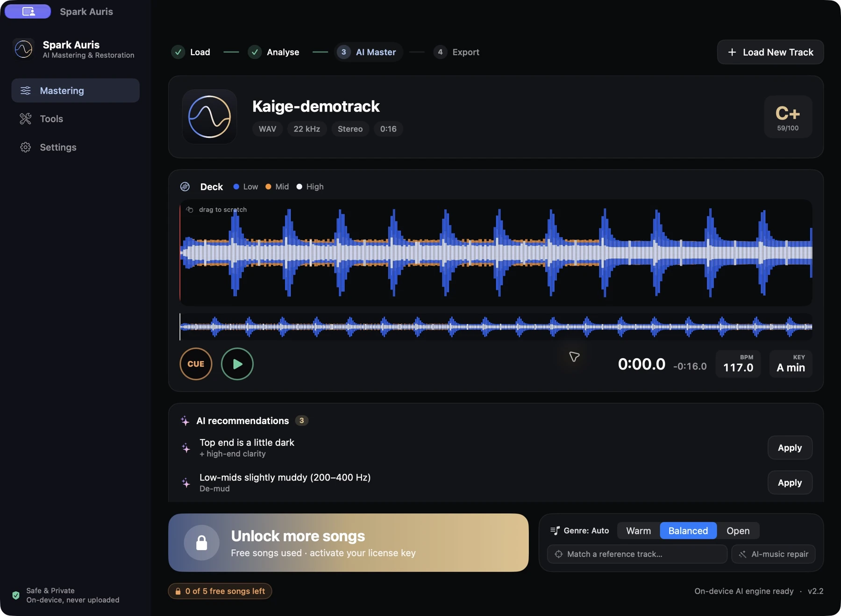Click AI-music repair button
Image resolution: width=841 pixels, height=616 pixels.
click(x=773, y=554)
